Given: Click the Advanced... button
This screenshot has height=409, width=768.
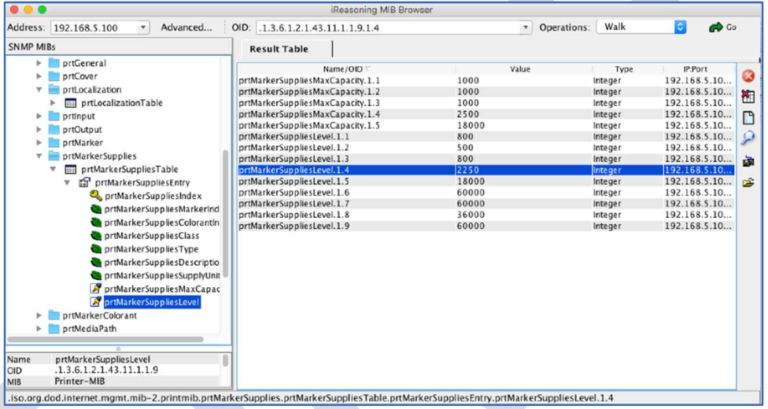Looking at the screenshot, I should (x=186, y=27).
